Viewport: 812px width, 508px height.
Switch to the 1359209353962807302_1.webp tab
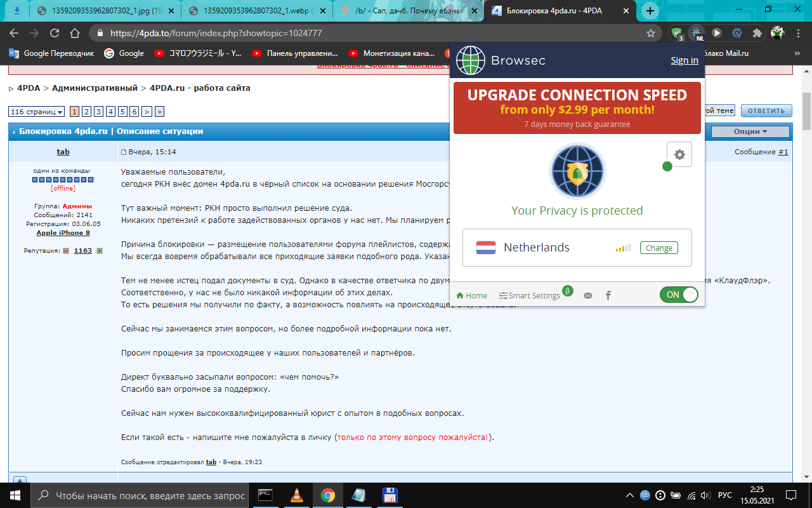(x=258, y=11)
